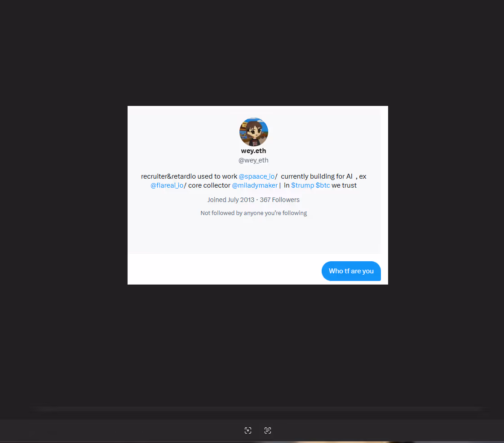Click "we trust" at end of bio
504x443 pixels.
tap(344, 185)
